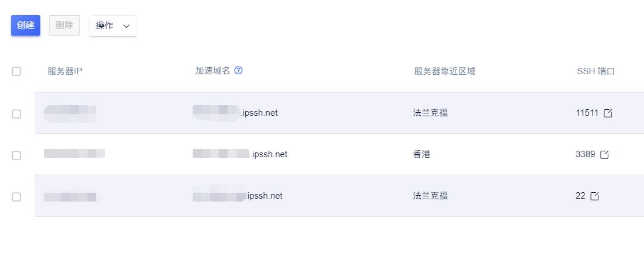The image size is (644, 267).
Task: Tick the checkbox for the port 22 server row
Action: [16, 197]
